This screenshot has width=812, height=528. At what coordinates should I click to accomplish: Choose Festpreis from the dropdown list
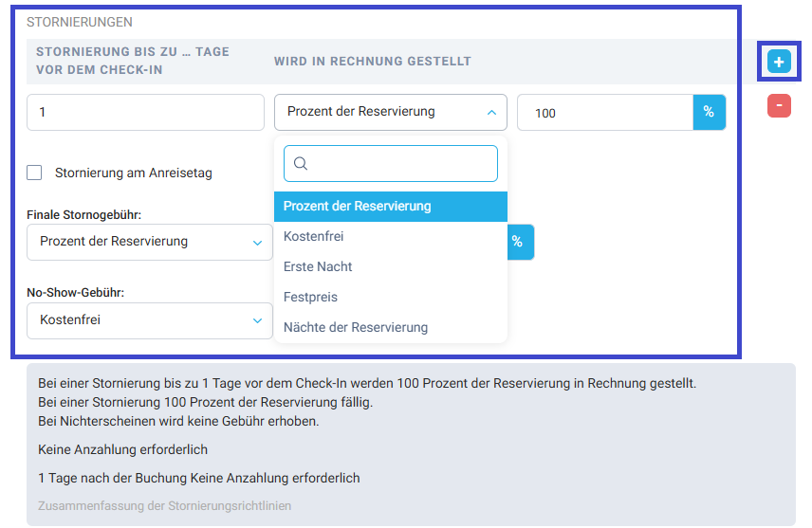click(x=391, y=297)
